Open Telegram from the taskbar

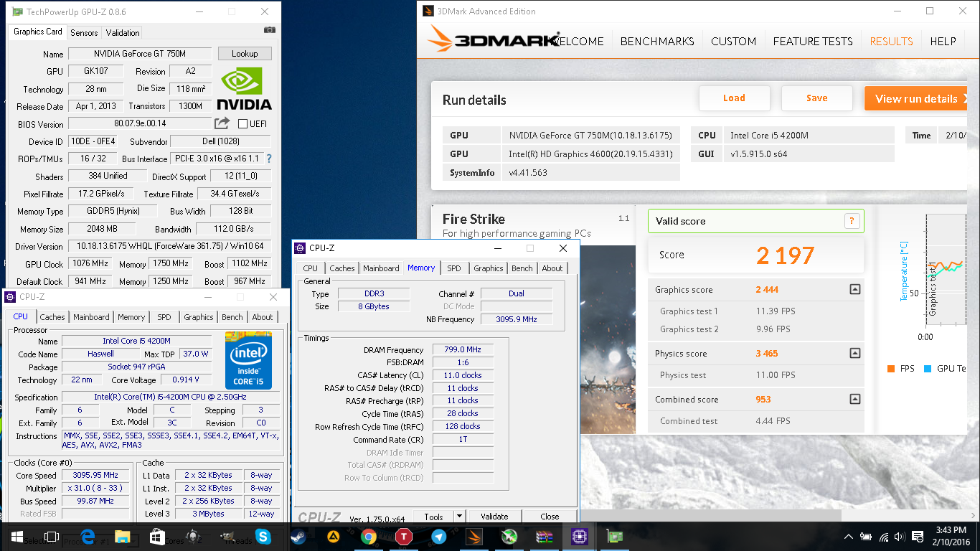[438, 536]
